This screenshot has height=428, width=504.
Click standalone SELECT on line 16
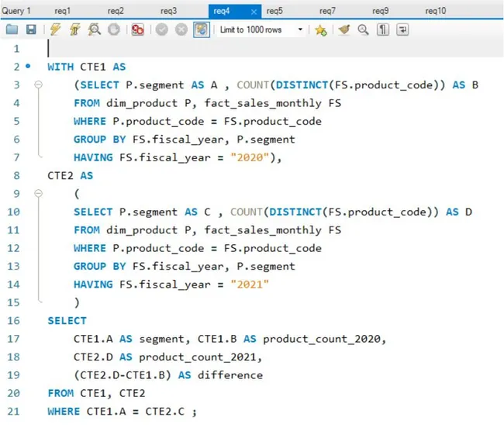(x=67, y=321)
